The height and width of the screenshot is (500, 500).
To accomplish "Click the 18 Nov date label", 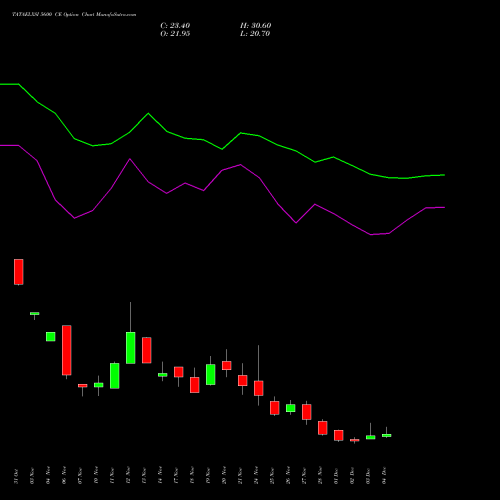I will 192,476.
